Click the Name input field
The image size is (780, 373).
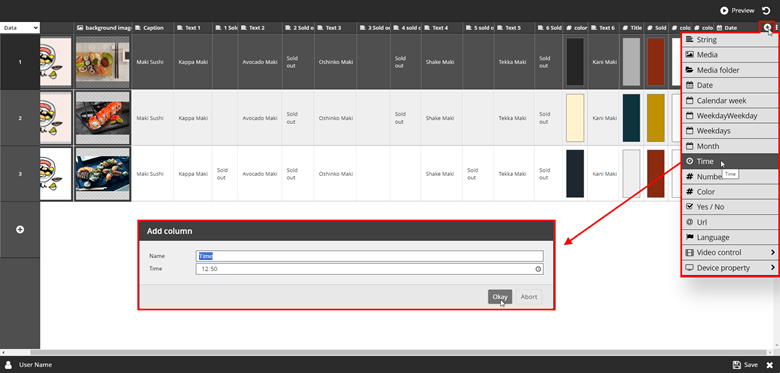[370, 256]
